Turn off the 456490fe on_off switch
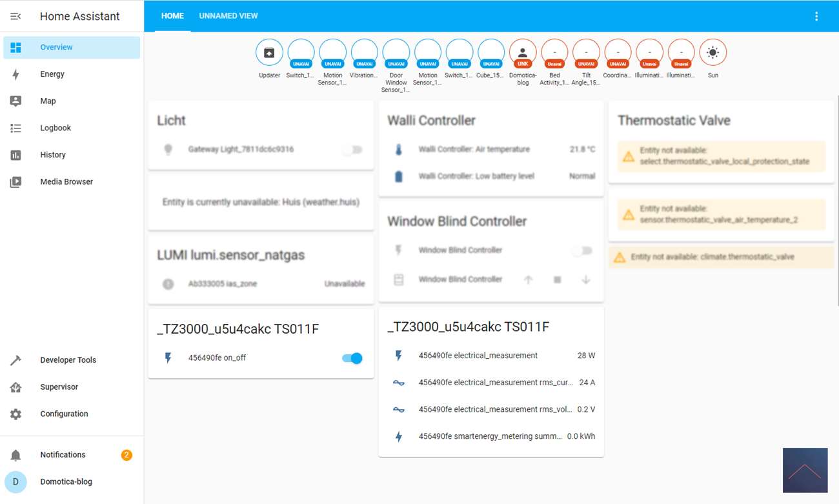 [352, 358]
